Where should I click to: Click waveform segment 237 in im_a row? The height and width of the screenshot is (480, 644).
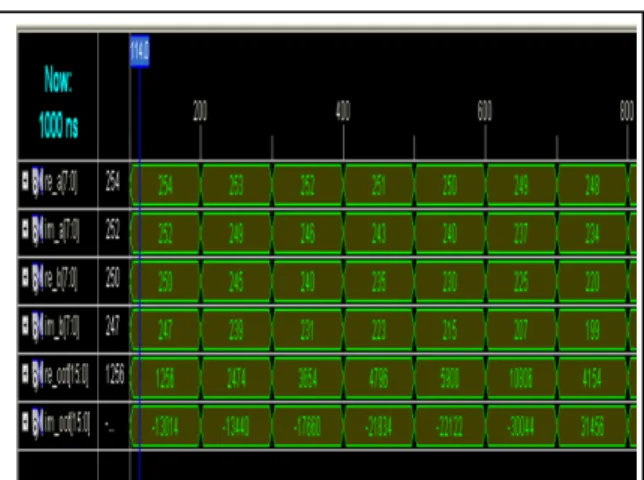(521, 233)
